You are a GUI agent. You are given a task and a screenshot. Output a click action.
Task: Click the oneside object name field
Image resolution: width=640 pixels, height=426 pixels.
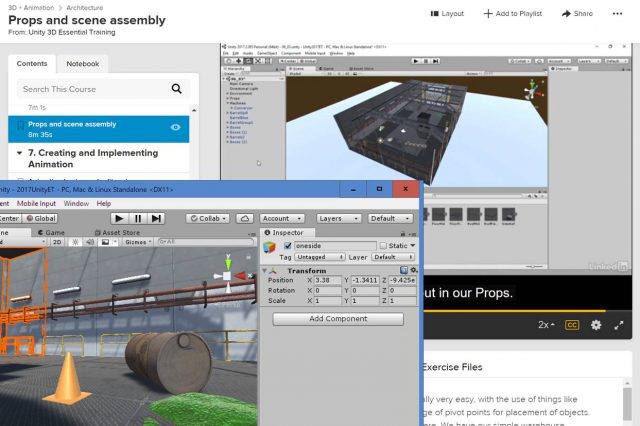(x=335, y=246)
